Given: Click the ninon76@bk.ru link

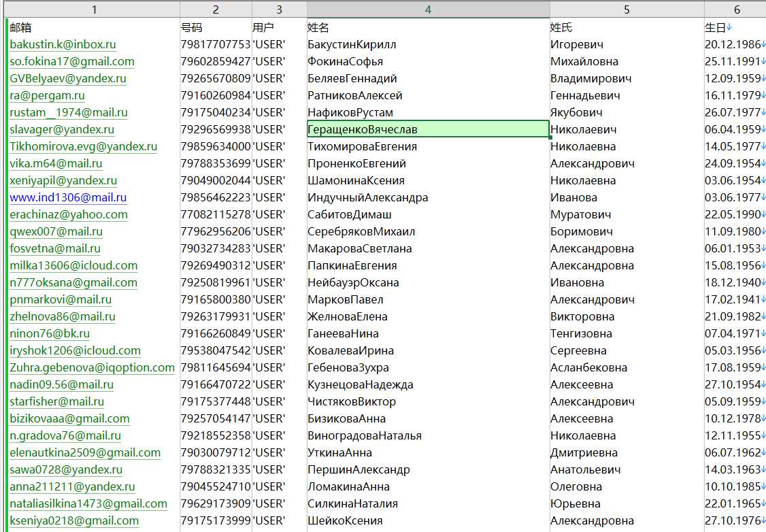Looking at the screenshot, I should 50,333.
